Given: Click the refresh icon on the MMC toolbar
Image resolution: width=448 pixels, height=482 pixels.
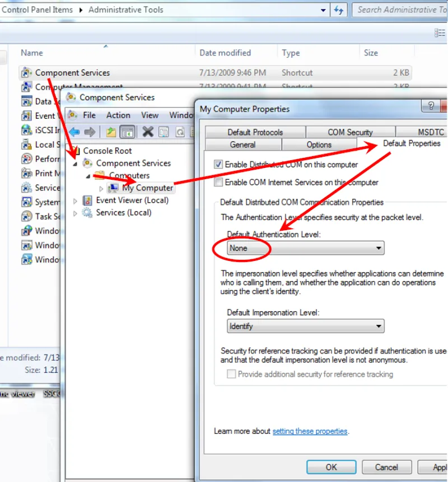Looking at the screenshot, I should point(180,132).
